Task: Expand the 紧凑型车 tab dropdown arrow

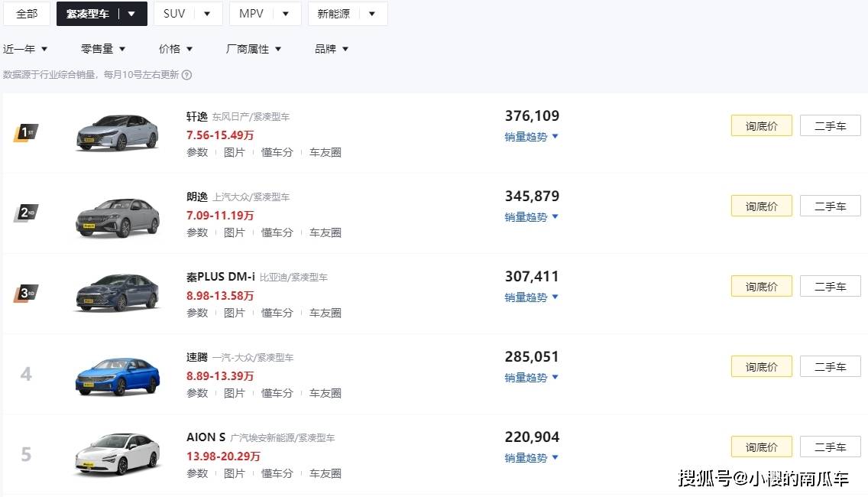Action: (131, 14)
